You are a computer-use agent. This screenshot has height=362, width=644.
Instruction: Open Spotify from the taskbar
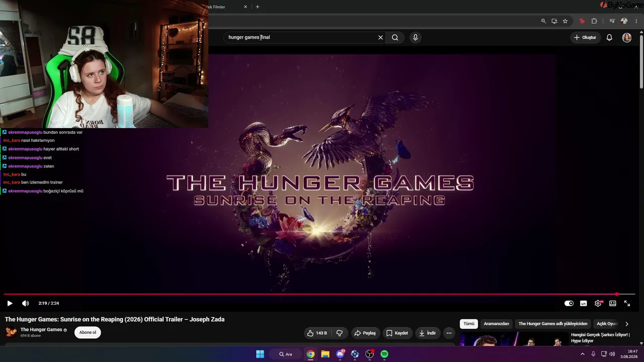(384, 354)
